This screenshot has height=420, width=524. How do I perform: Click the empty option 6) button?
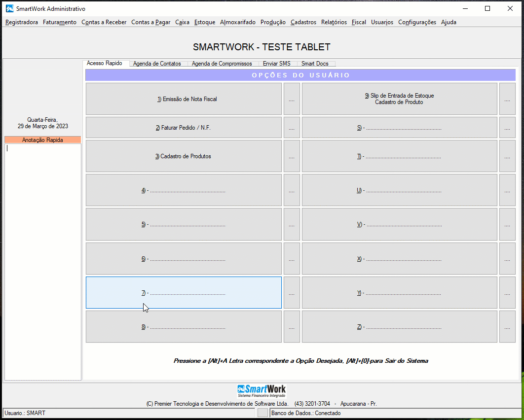tap(184, 258)
